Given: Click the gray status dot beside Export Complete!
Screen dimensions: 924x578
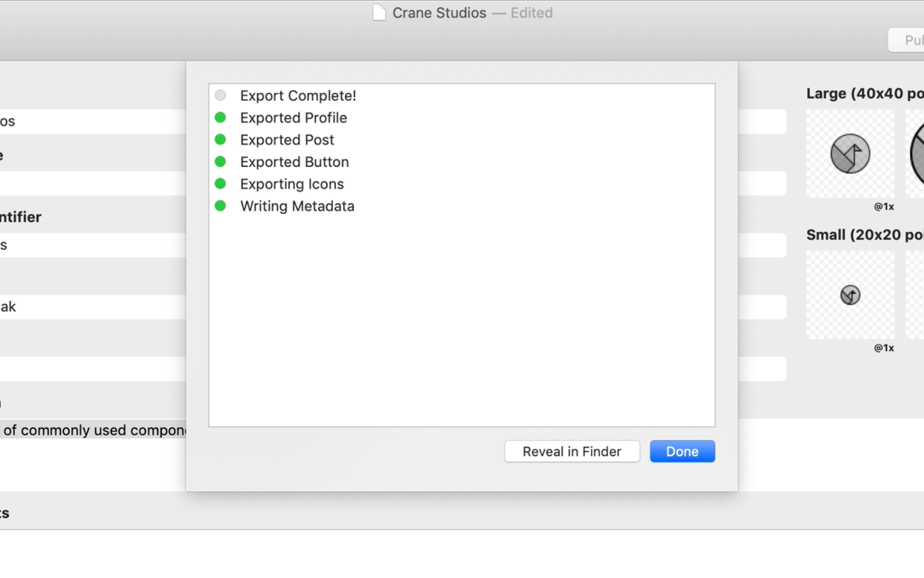Looking at the screenshot, I should point(221,95).
